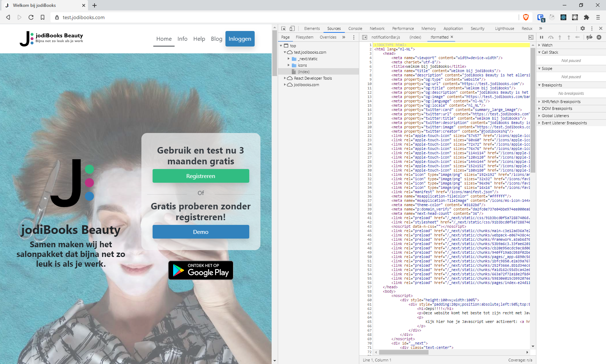The height and width of the screenshot is (364, 606).
Task: Reload the page with the refresh icon
Action: pos(31,17)
